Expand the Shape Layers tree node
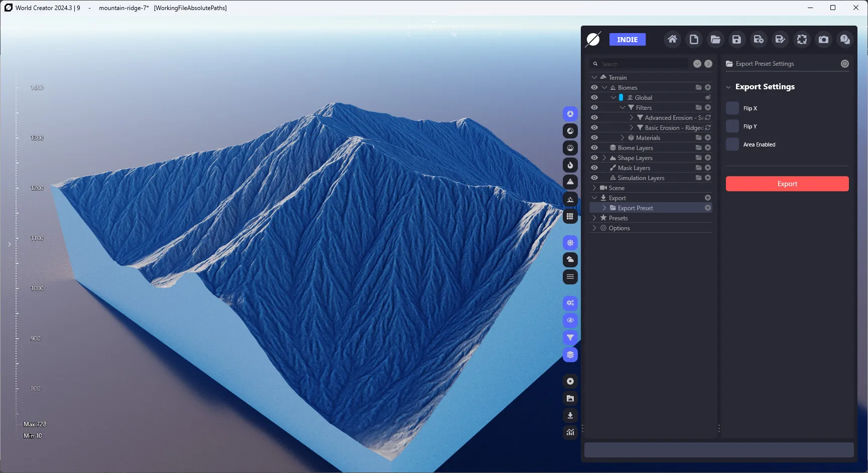The width and height of the screenshot is (868, 473). (604, 158)
